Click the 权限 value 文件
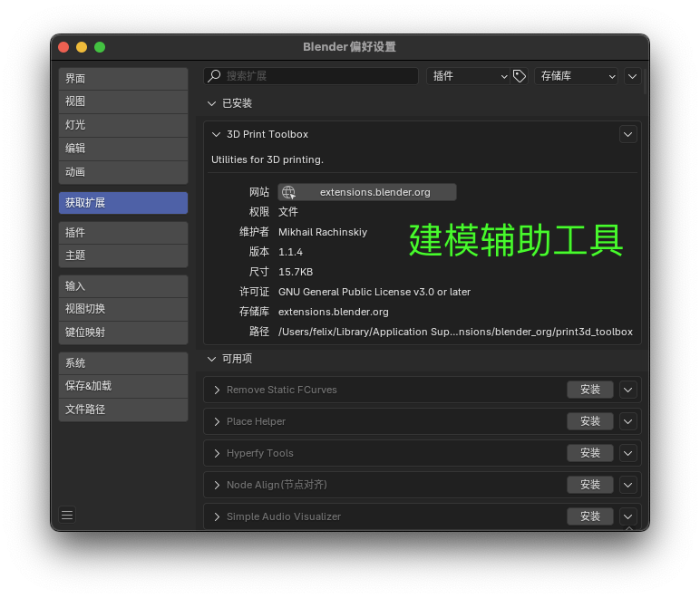 tap(288, 212)
